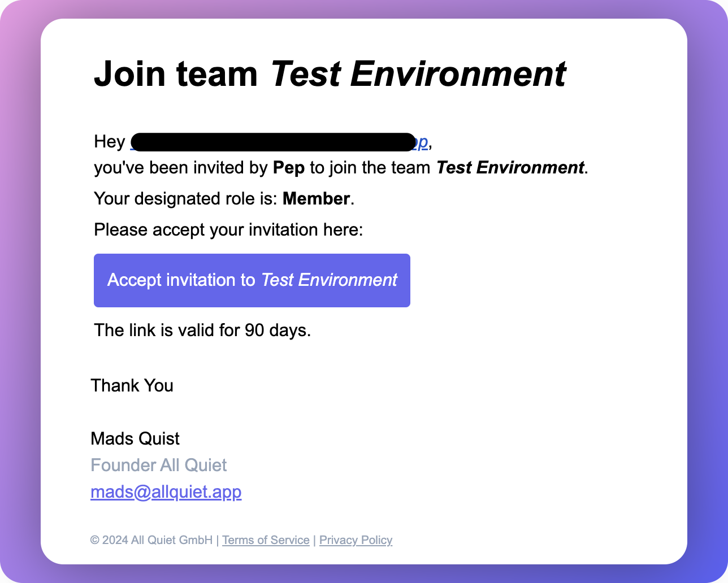Click the "you've been invited by" text
The image size is (728, 583).
[x=181, y=168]
